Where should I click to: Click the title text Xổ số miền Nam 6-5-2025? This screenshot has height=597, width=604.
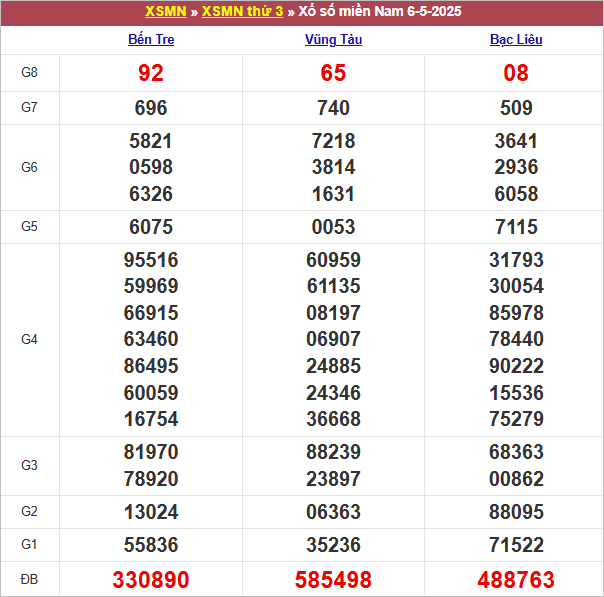pyautogui.click(x=380, y=11)
